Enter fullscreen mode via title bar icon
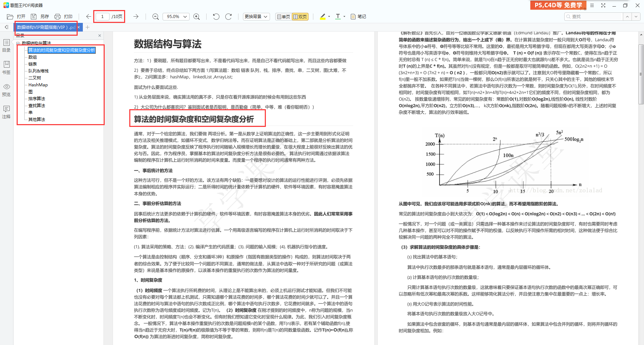Viewport: 644px width, 345px height. point(603,6)
